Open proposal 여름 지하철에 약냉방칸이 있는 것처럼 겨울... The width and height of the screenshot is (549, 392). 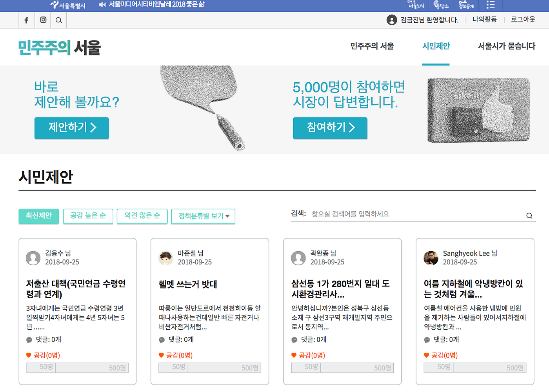[473, 289]
